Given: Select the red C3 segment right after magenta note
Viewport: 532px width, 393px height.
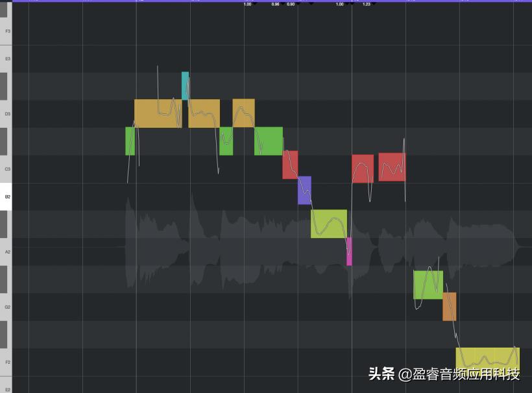Looking at the screenshot, I should pyautogui.click(x=363, y=169).
